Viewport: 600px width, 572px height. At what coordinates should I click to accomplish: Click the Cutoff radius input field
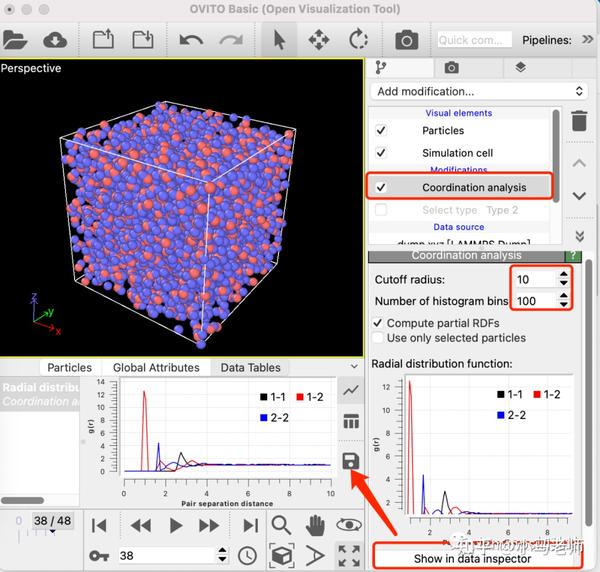click(x=535, y=279)
